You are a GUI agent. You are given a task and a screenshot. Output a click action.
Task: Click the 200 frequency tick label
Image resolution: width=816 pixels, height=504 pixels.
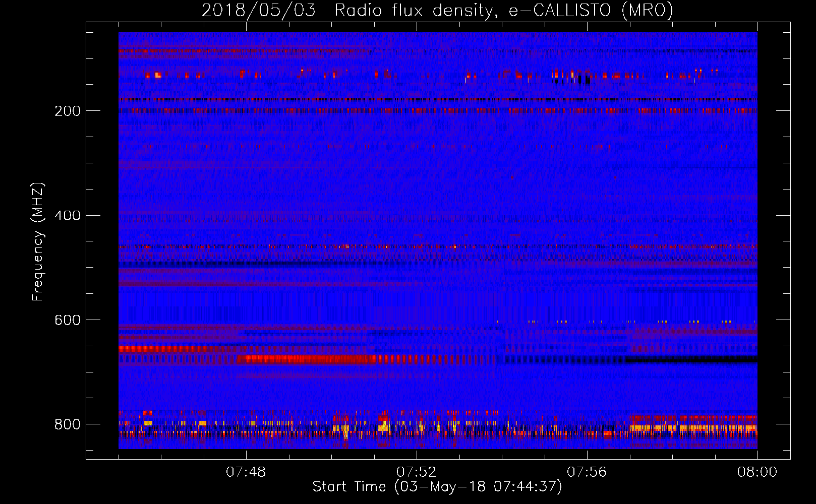[68, 111]
